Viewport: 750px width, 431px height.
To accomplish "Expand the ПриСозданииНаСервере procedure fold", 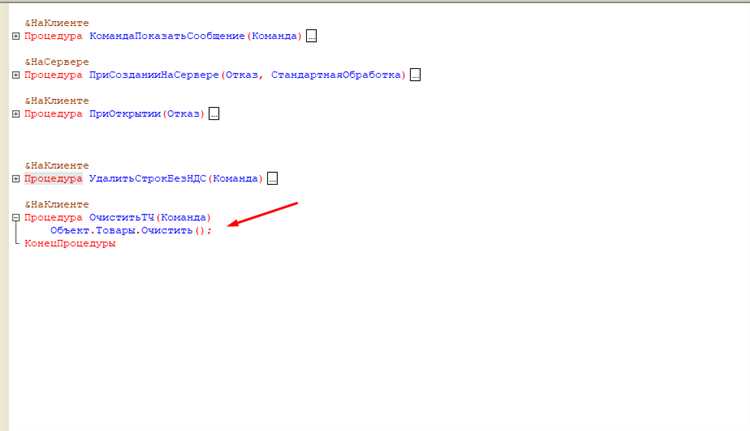I will click(x=16, y=75).
